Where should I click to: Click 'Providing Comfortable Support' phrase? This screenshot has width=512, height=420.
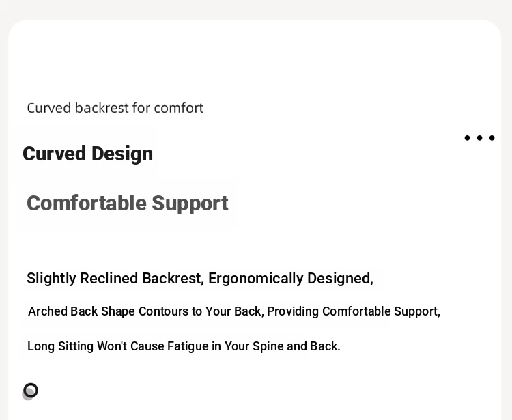[354, 311]
